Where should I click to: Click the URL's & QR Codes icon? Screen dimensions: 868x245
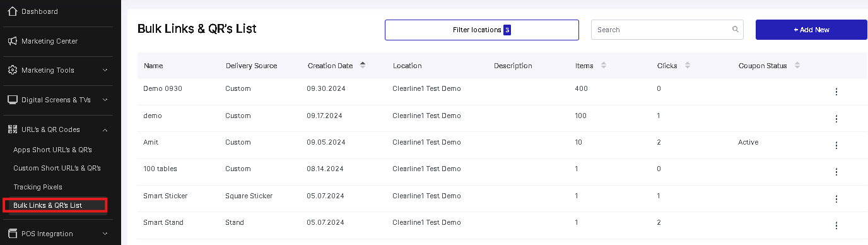coord(12,129)
